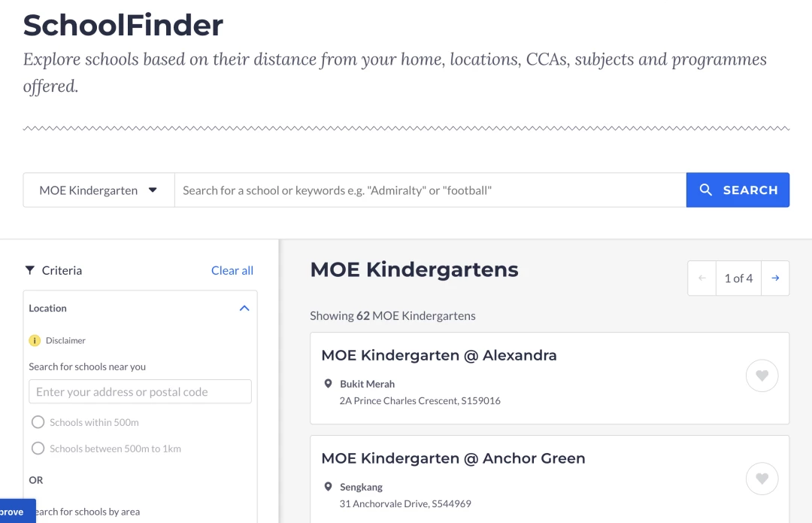
Task: Click the blue SEARCH button
Action: [738, 190]
